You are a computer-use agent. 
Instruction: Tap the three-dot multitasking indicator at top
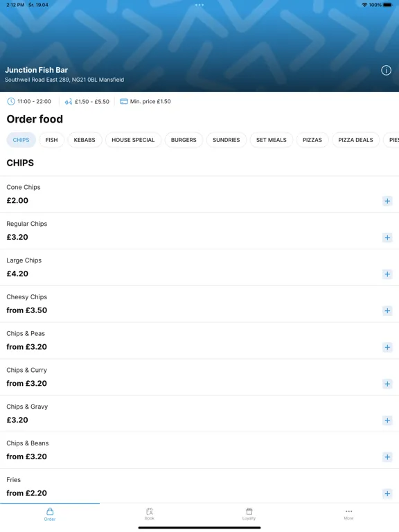pyautogui.click(x=199, y=5)
